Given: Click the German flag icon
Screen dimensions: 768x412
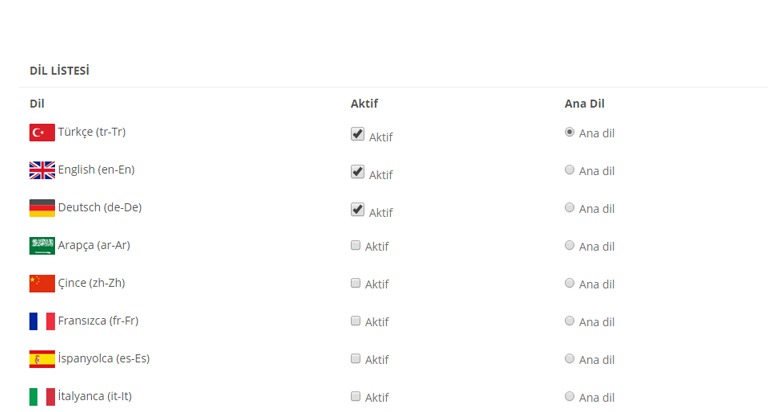Looking at the screenshot, I should click(x=42, y=208).
